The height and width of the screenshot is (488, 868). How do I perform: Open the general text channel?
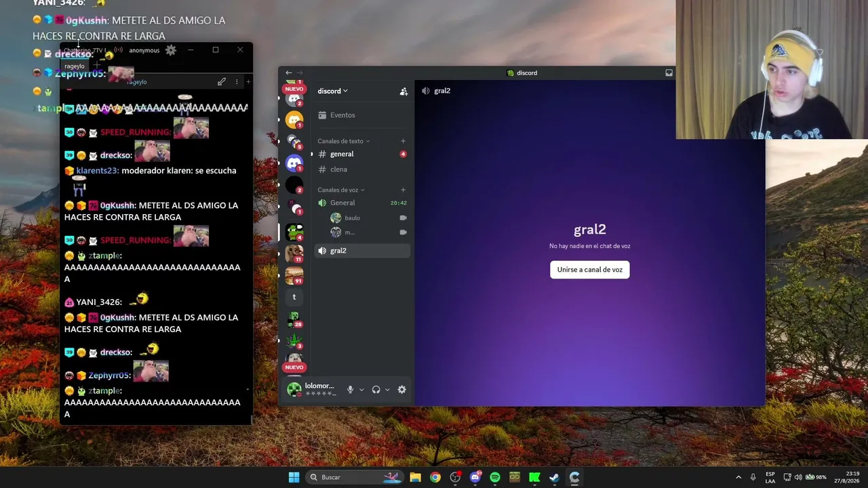tap(361, 154)
